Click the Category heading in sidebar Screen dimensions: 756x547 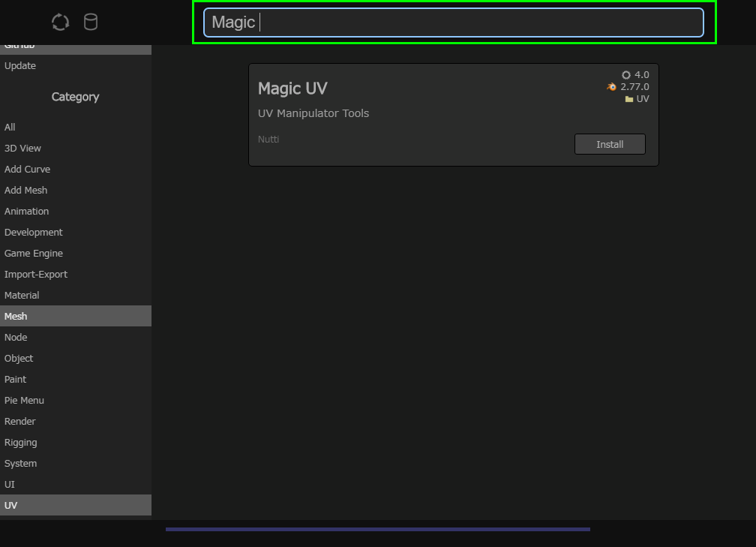pos(75,97)
